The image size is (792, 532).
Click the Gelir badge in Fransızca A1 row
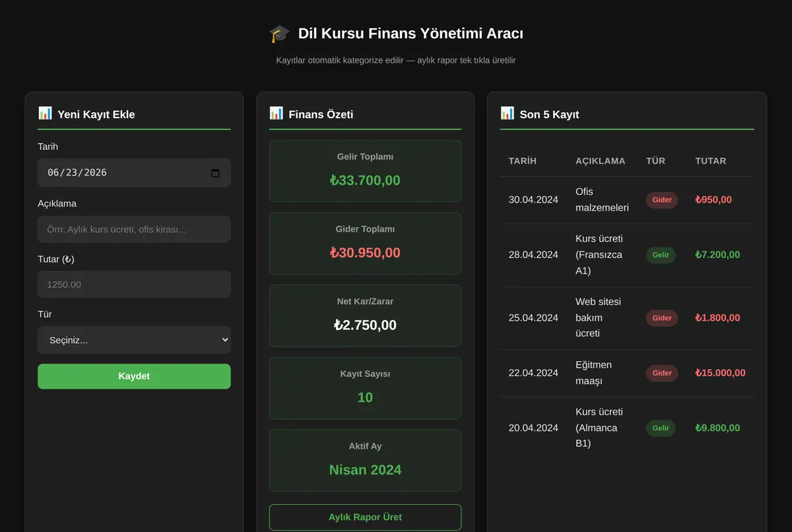pyautogui.click(x=661, y=255)
